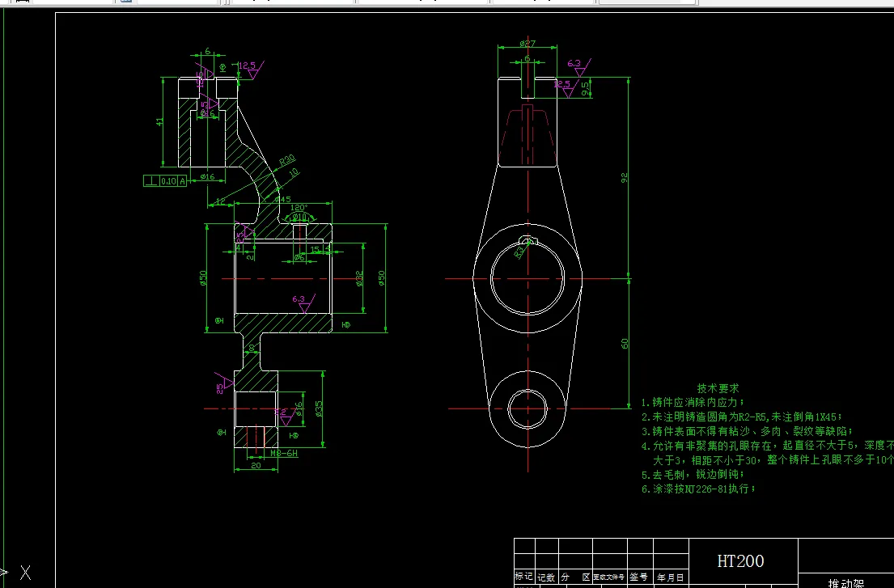Select the 20 width dimension text
The width and height of the screenshot is (894, 588).
pyautogui.click(x=256, y=466)
